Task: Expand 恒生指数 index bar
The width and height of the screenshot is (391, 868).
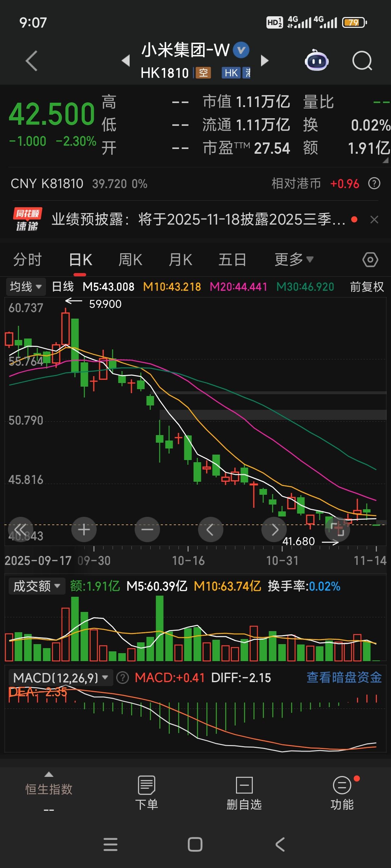Action: (49, 792)
